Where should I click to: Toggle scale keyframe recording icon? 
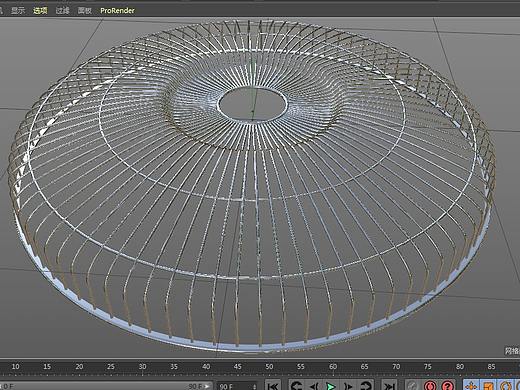tap(488, 386)
